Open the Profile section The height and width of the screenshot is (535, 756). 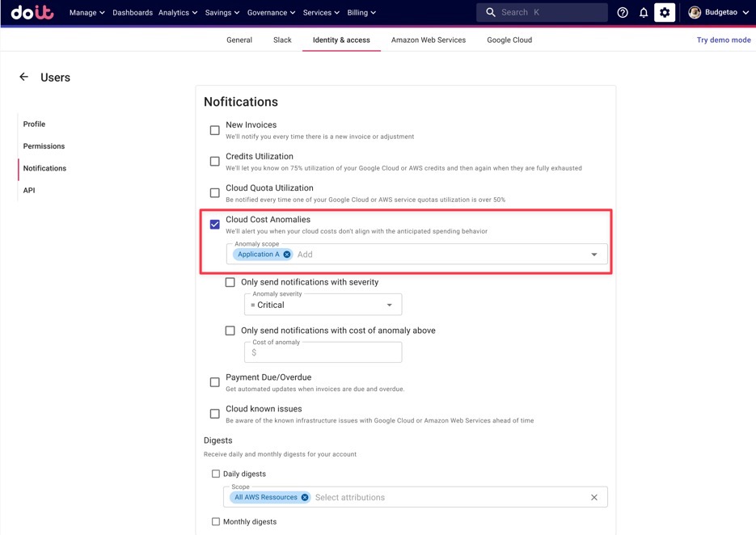[x=34, y=124]
